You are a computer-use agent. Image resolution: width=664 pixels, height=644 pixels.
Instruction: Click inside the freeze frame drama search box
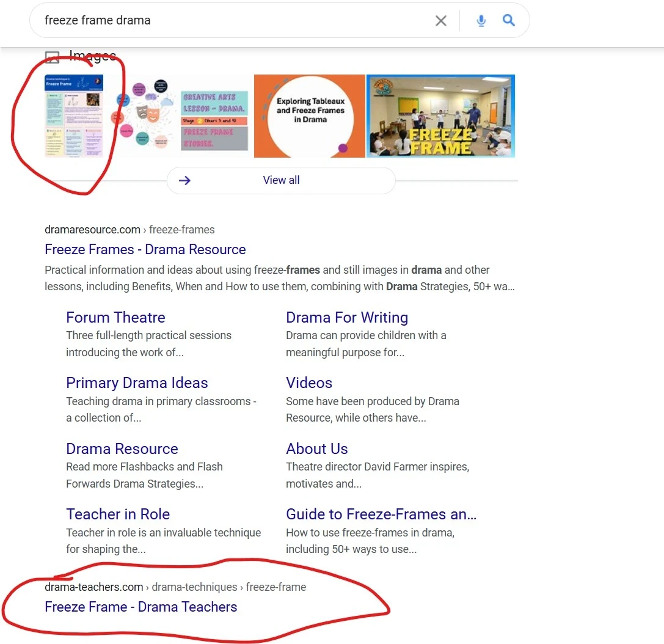tap(183, 20)
